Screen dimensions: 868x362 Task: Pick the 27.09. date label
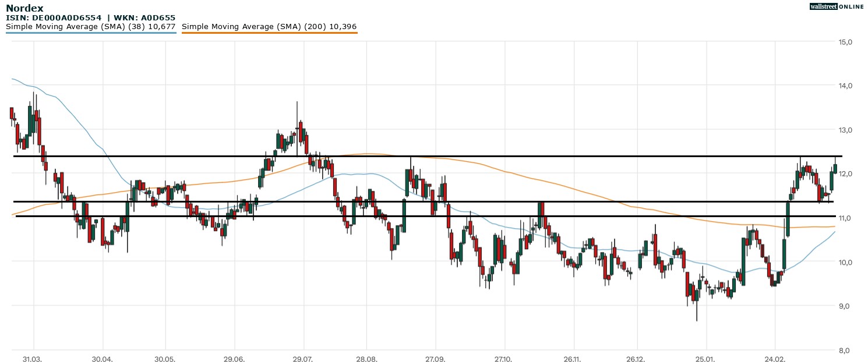pos(435,359)
